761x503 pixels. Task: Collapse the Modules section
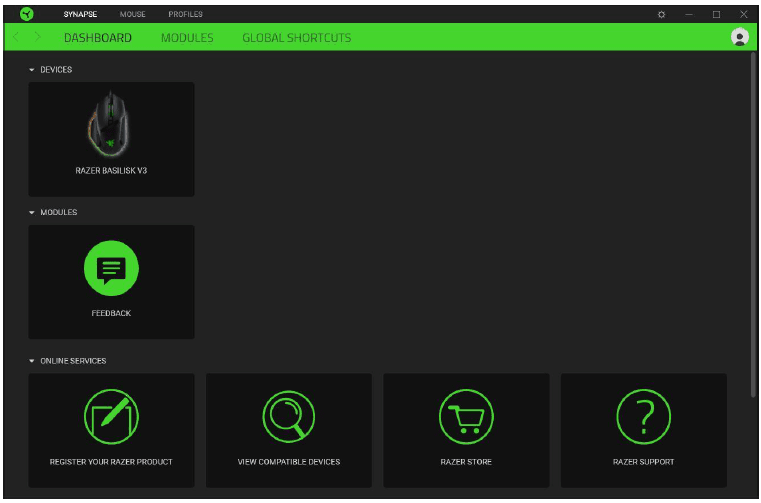pyautogui.click(x=32, y=213)
